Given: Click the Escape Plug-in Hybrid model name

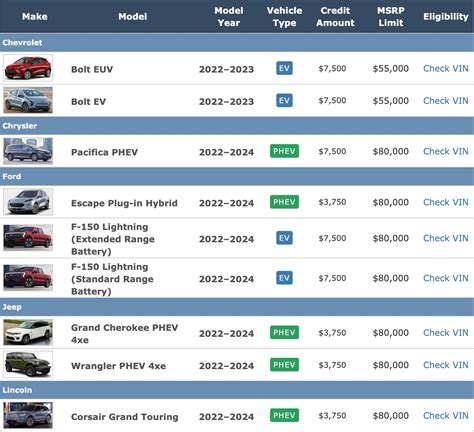Looking at the screenshot, I should (124, 203).
